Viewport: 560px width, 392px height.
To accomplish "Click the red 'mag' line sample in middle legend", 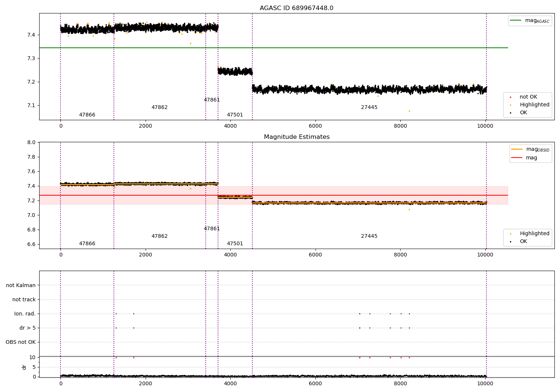I will click(517, 158).
